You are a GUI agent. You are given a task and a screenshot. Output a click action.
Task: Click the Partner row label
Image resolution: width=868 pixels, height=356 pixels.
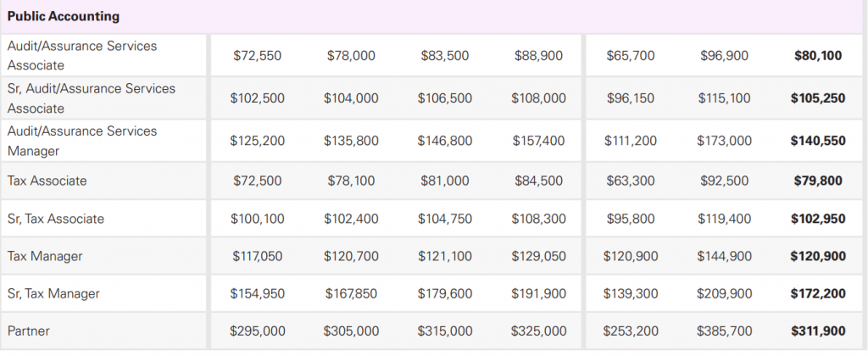[28, 331]
